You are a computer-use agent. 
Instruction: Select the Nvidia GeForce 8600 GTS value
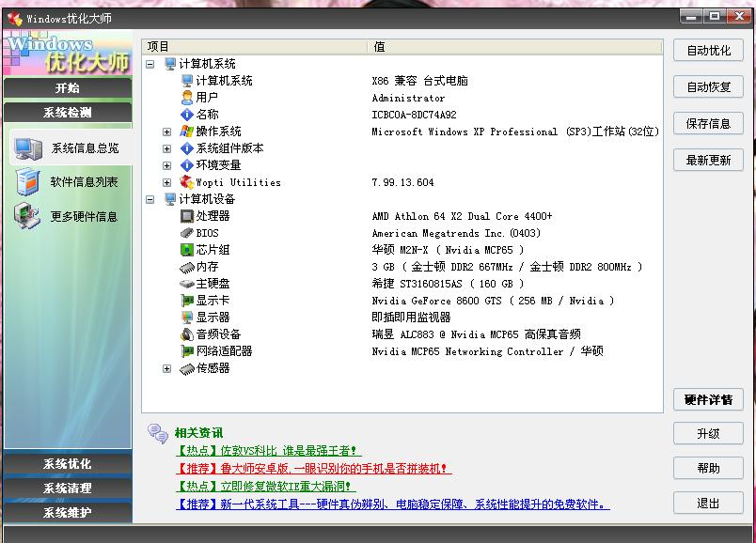[x=493, y=301]
